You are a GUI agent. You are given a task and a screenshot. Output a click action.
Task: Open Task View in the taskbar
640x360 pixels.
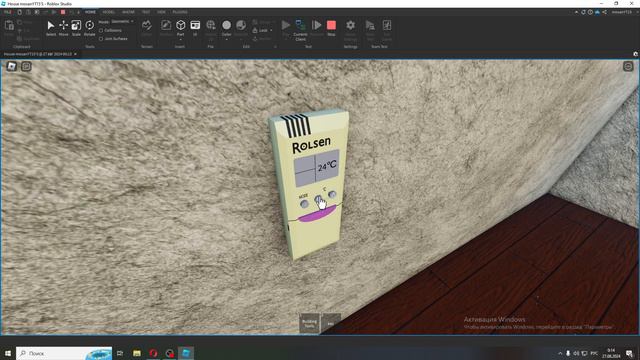click(x=120, y=353)
